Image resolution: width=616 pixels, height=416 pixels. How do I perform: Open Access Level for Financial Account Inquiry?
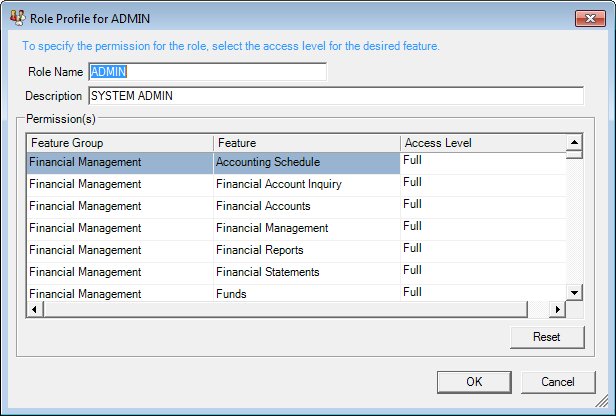click(x=482, y=184)
